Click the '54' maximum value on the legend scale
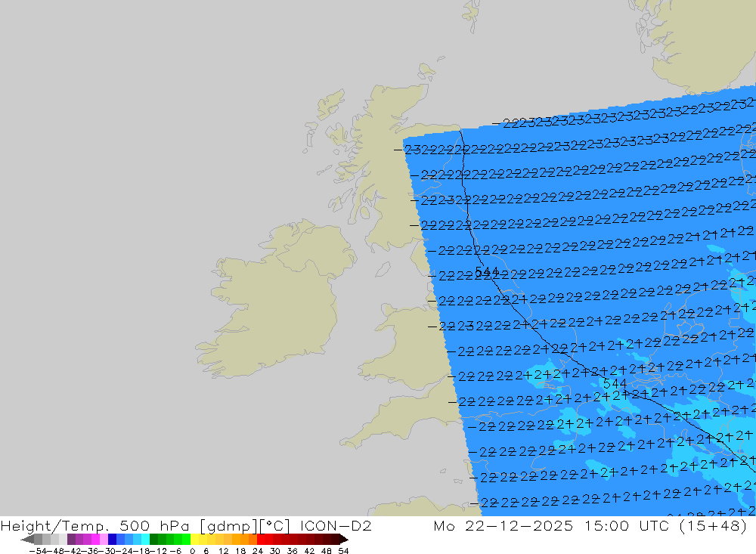This screenshot has height=554, width=756. (343, 551)
